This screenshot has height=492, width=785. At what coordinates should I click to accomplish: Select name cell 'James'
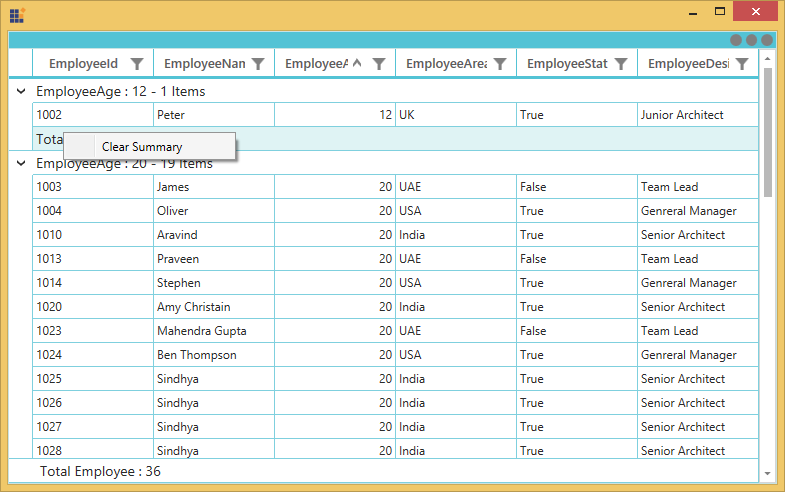click(214, 187)
